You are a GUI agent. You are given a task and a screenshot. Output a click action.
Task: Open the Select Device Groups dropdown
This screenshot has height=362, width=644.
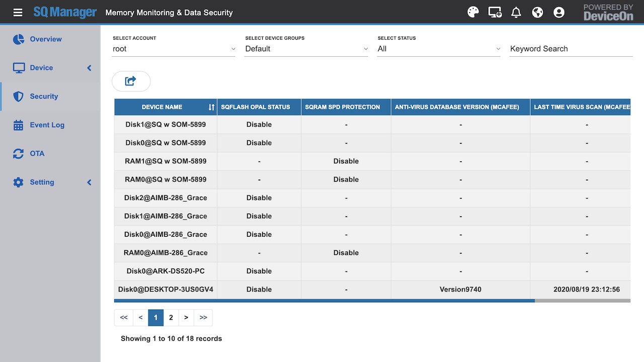[x=306, y=49]
